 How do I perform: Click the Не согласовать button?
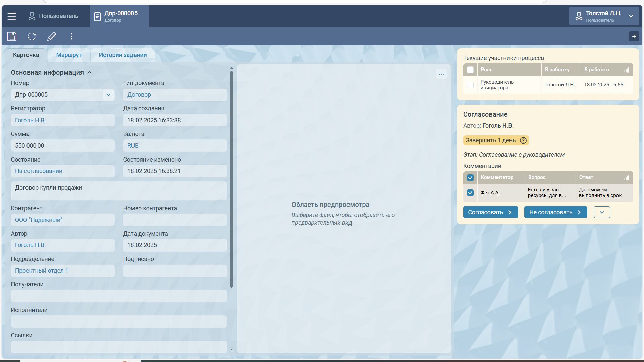pyautogui.click(x=555, y=212)
